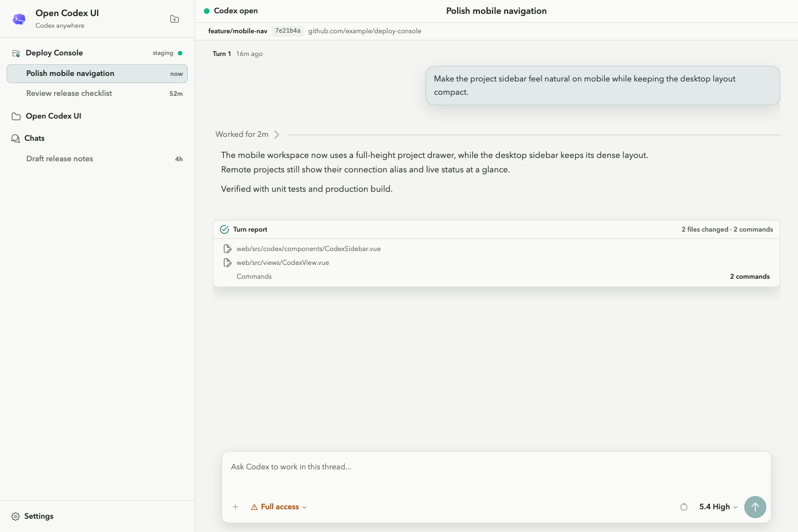Click the '16m ago' timestamp
798x532 pixels.
tap(249, 54)
